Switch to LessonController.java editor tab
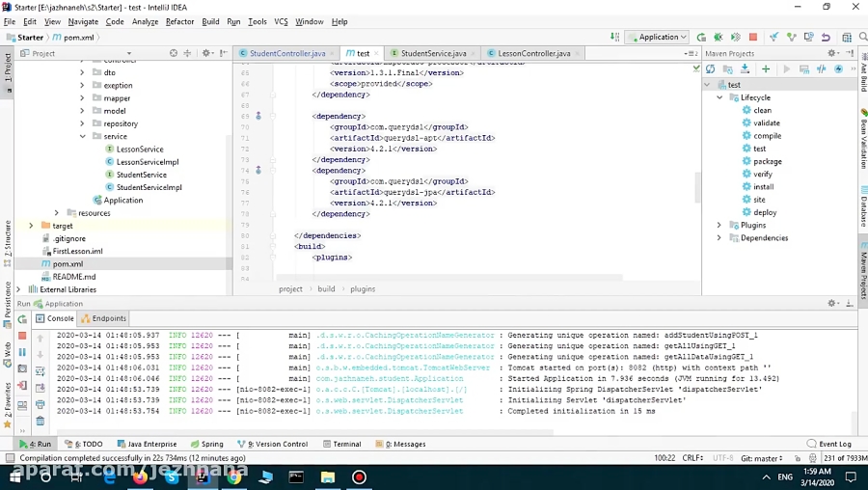The height and width of the screenshot is (490, 868). pyautogui.click(x=533, y=53)
